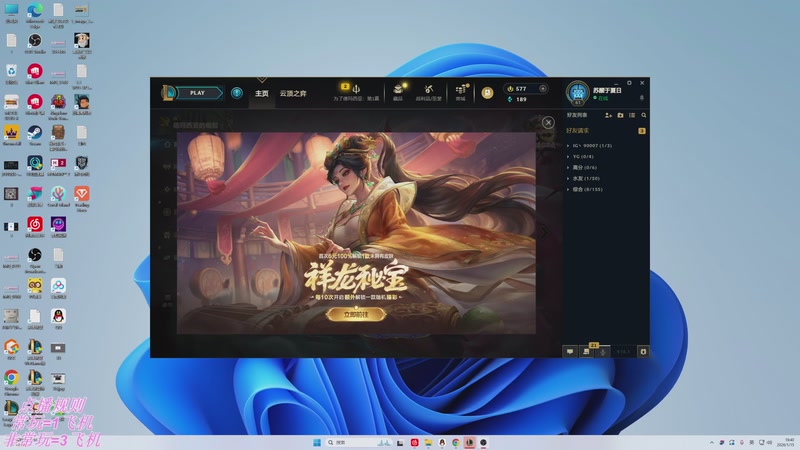Select the Recycle Bin desktop icon
The image size is (800, 450).
click(11, 74)
